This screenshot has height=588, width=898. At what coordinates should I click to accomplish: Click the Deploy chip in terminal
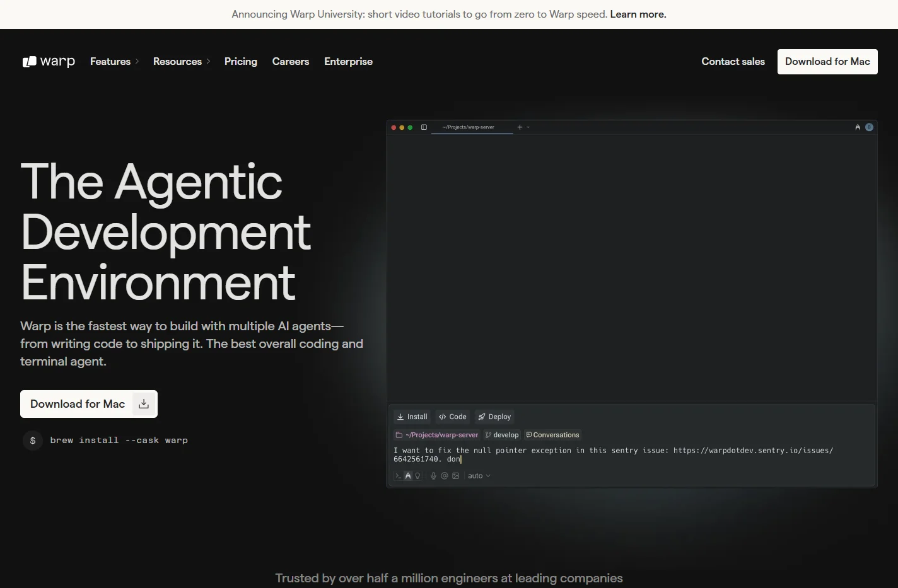tap(494, 417)
